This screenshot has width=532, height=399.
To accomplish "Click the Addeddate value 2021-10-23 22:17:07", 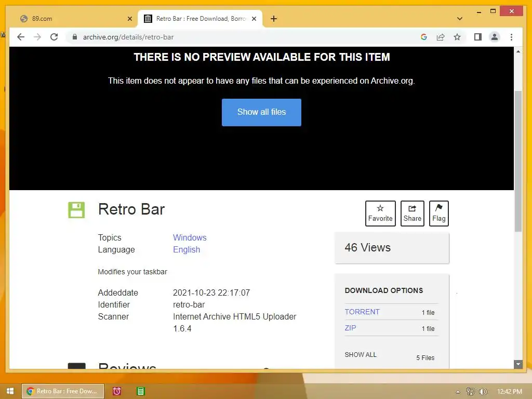I will (x=211, y=292).
